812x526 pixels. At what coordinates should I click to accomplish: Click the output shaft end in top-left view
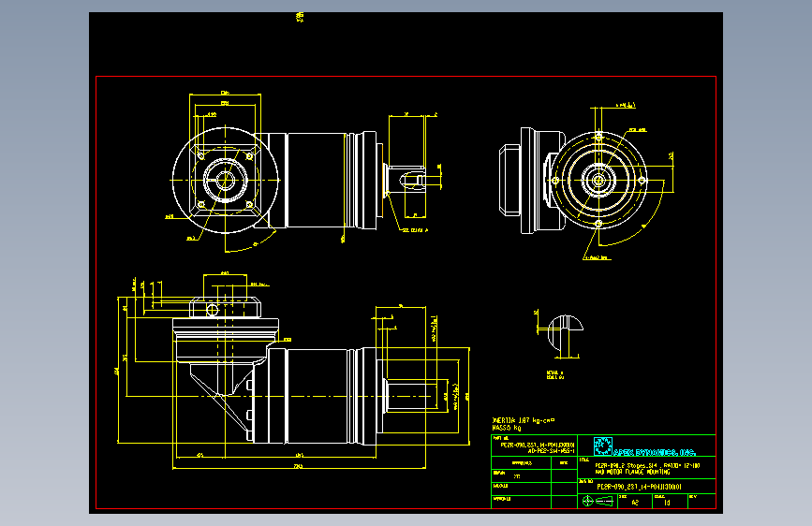pyautogui.click(x=406, y=181)
